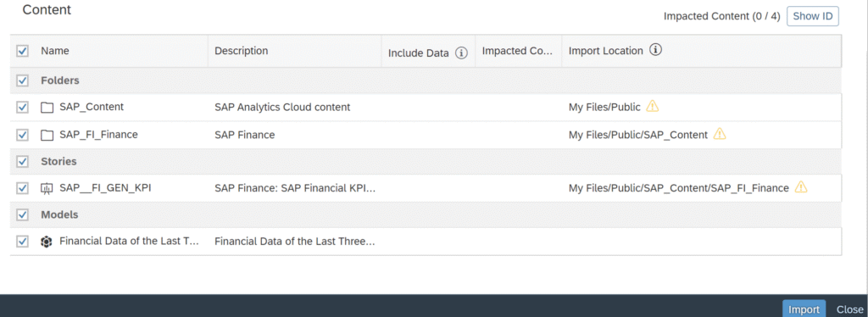Deselect the Financial Data model checkbox
Image resolution: width=868 pixels, height=317 pixels.
pos(22,242)
